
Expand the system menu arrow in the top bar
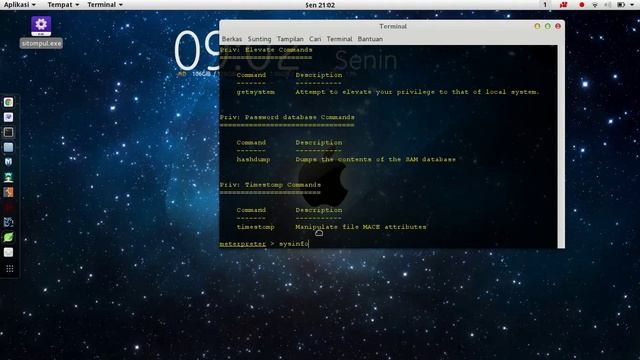click(631, 5)
